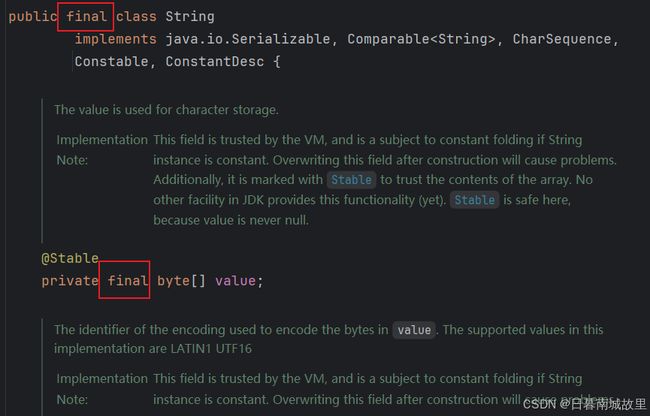
Task: Place the cursor on the String class name
Action: [190, 17]
